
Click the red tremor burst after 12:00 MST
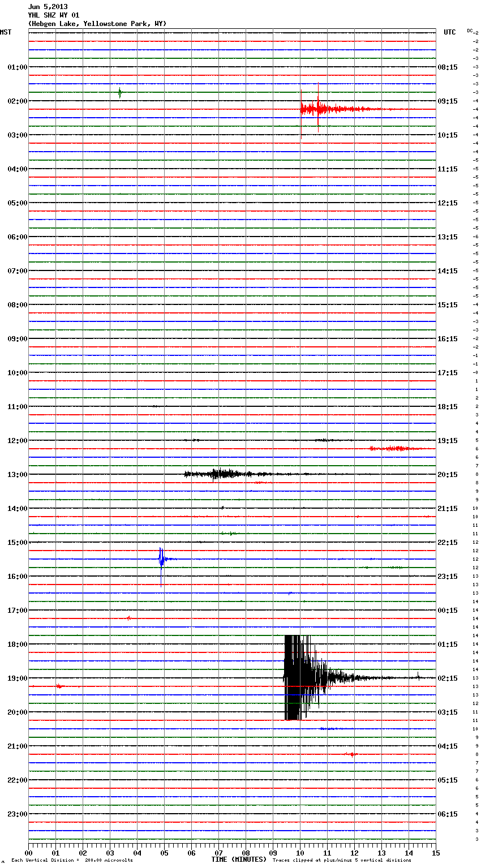pos(396,449)
